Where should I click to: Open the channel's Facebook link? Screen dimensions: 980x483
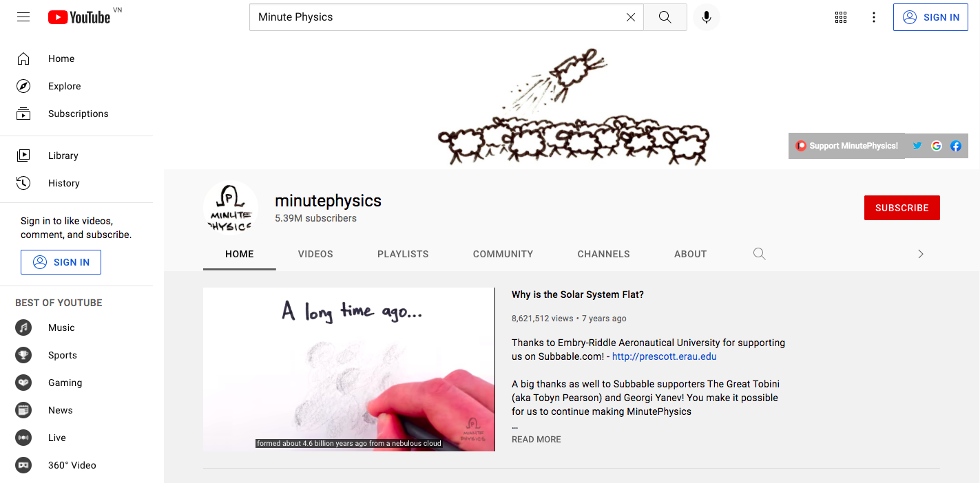(955, 146)
